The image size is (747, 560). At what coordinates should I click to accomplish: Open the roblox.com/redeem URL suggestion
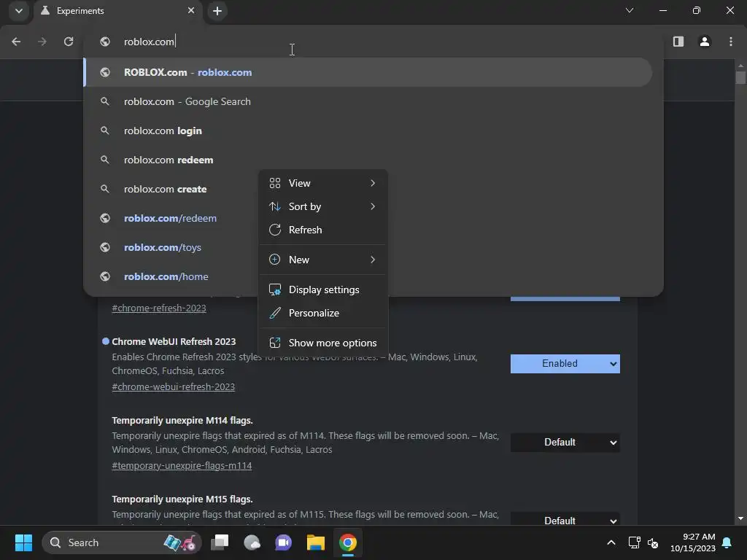click(171, 218)
